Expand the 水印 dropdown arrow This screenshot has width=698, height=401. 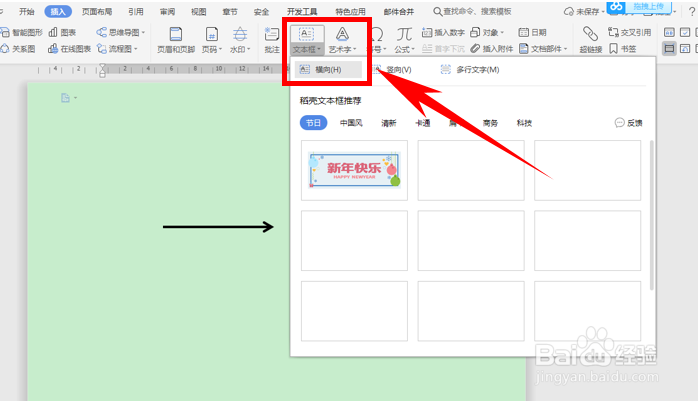[248, 49]
